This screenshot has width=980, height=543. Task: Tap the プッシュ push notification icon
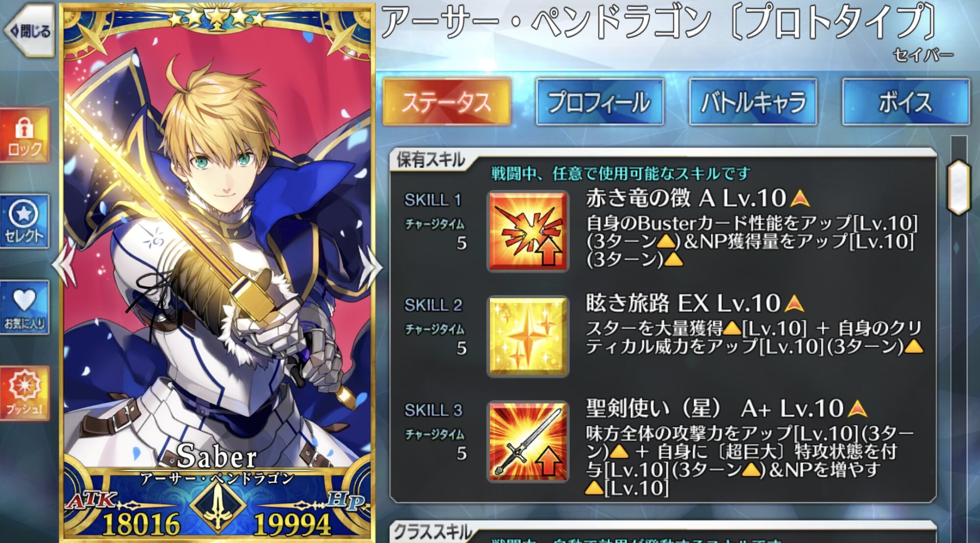pos(24,393)
